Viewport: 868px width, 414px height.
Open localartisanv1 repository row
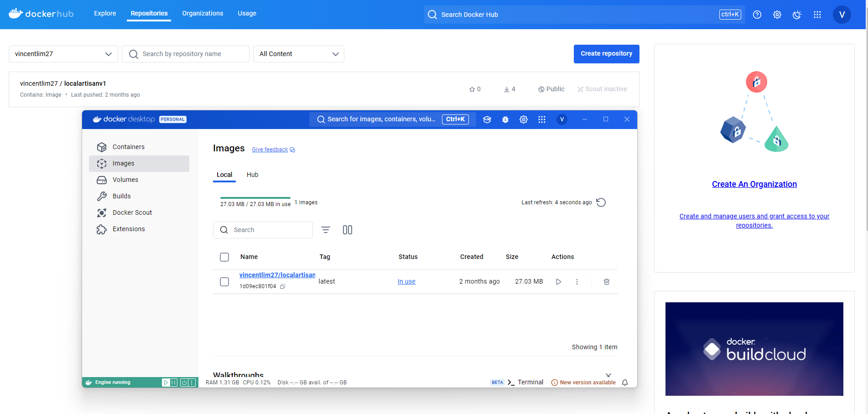[324, 89]
